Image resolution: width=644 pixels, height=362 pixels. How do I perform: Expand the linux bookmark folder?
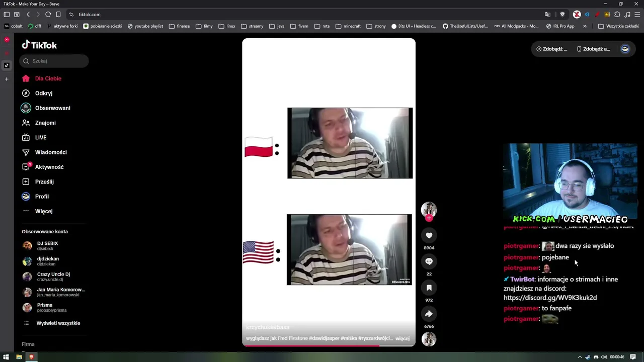pos(227,26)
